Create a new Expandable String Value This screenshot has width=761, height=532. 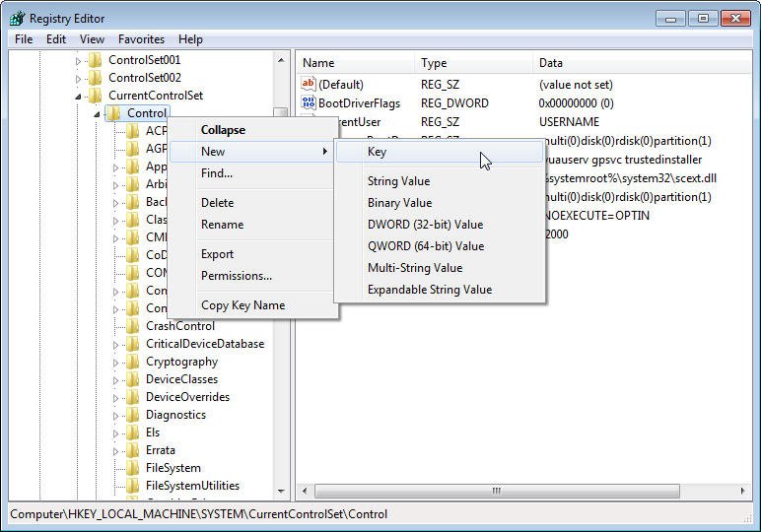point(440,290)
